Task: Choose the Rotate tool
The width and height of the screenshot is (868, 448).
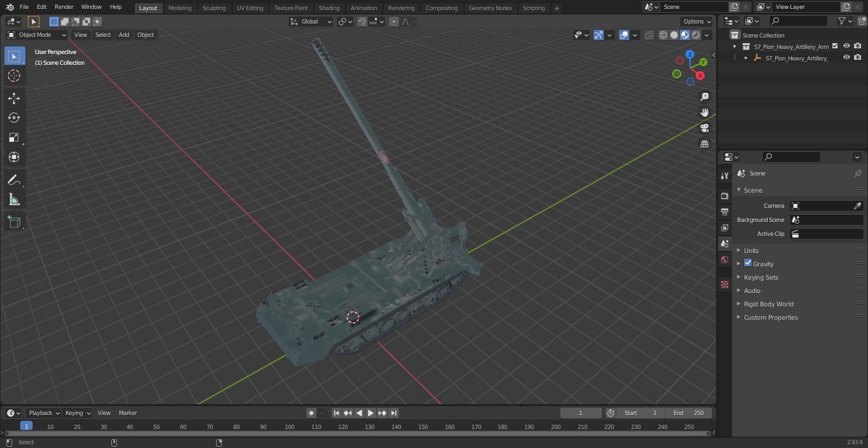Action: (14, 118)
